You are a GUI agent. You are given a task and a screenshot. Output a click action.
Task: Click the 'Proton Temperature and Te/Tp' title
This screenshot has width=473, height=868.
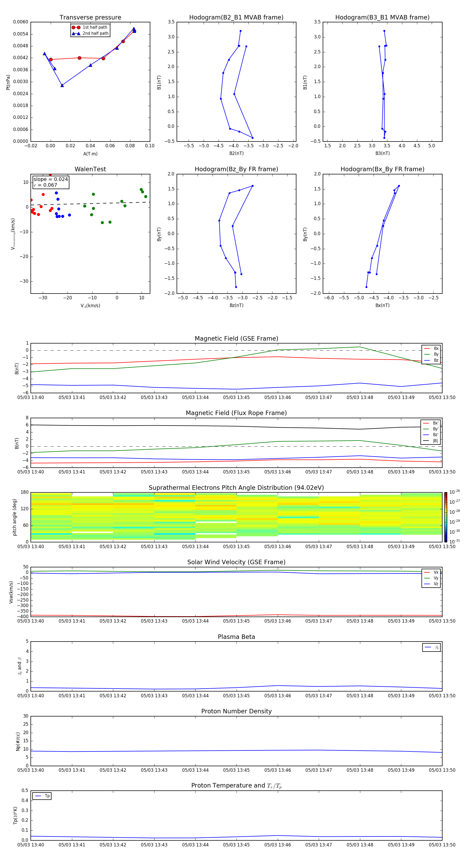click(x=236, y=786)
